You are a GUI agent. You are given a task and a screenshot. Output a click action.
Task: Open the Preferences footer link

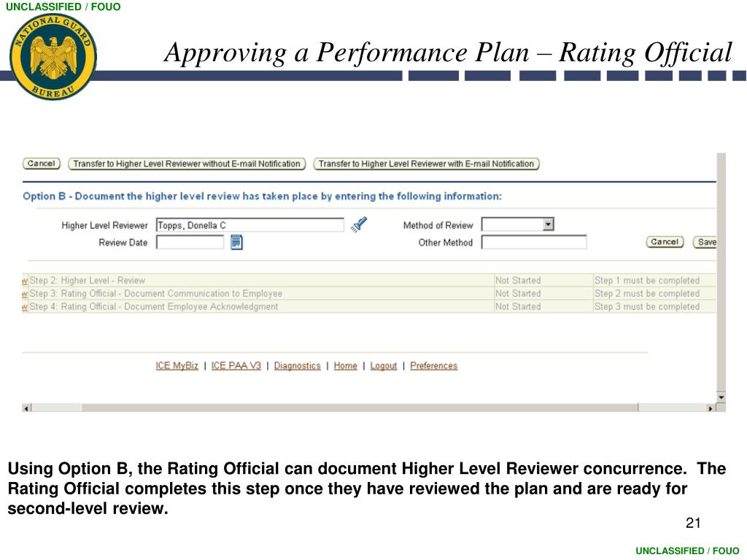click(x=433, y=365)
